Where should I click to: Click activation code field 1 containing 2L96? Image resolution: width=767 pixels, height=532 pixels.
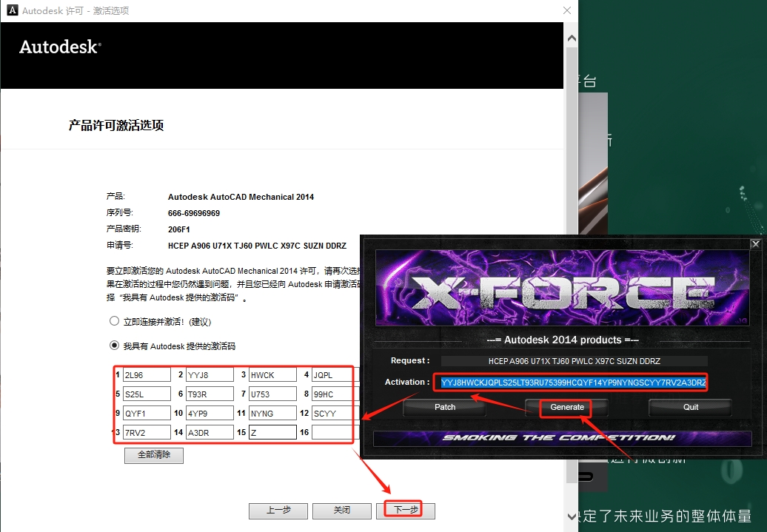pyautogui.click(x=147, y=374)
